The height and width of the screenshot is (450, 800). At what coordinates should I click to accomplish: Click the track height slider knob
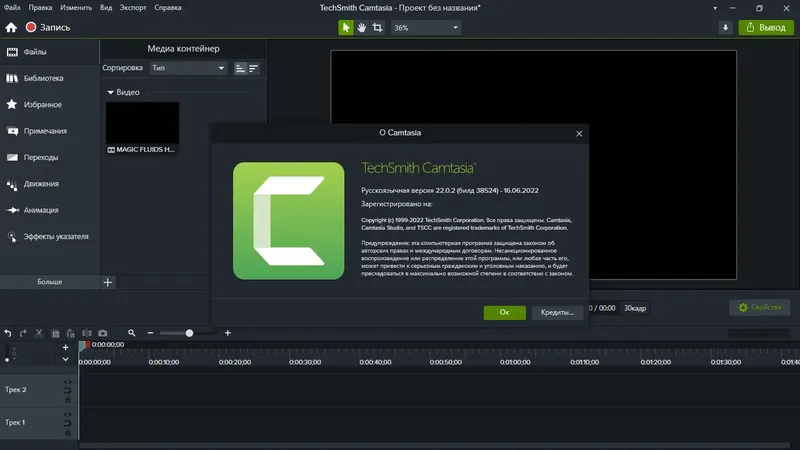7,360
